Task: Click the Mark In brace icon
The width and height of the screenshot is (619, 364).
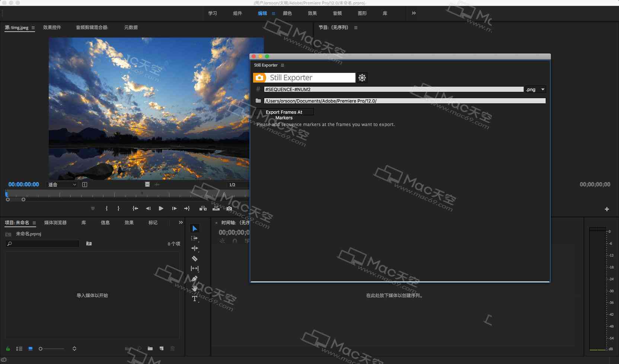Action: pyautogui.click(x=106, y=209)
